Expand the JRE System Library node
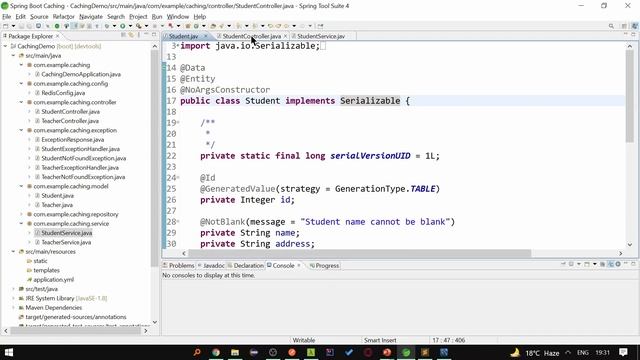640x360 pixels. pyautogui.click(x=13, y=298)
